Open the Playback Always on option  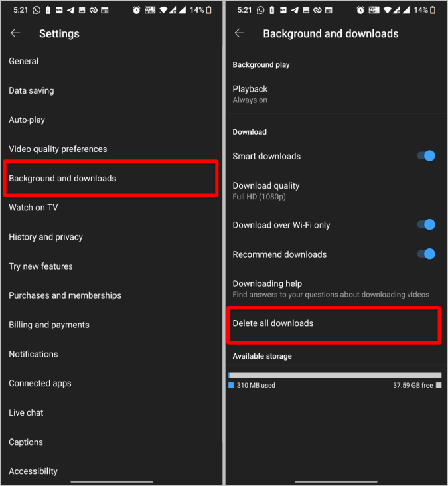coord(336,94)
